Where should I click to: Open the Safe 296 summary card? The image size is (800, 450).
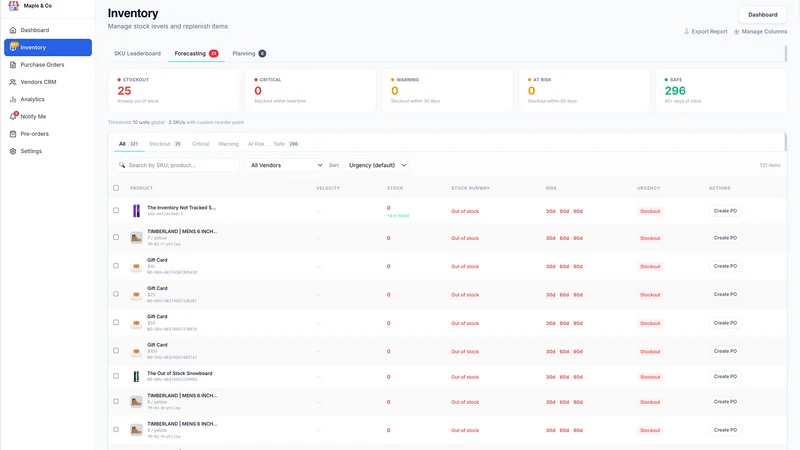coord(721,90)
